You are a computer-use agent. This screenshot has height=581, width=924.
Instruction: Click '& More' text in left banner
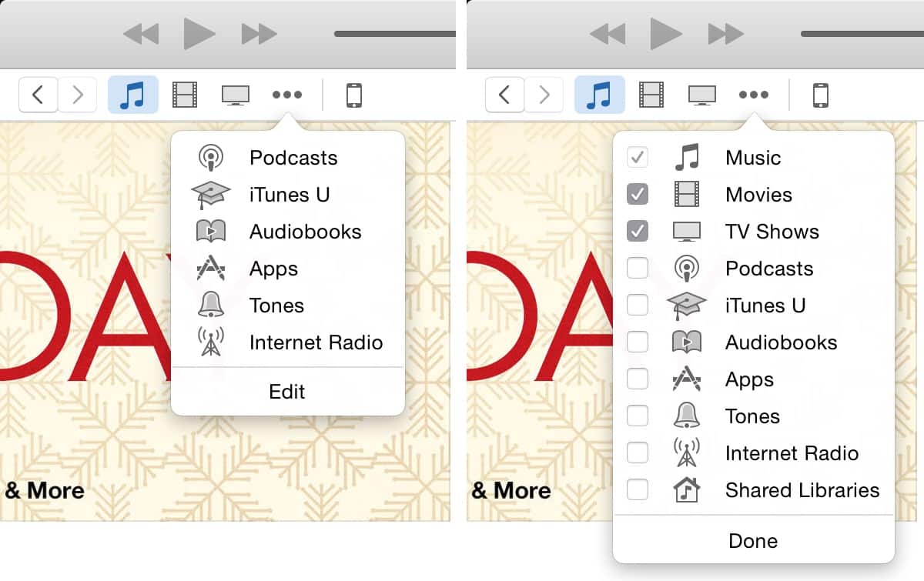pyautogui.click(x=45, y=490)
